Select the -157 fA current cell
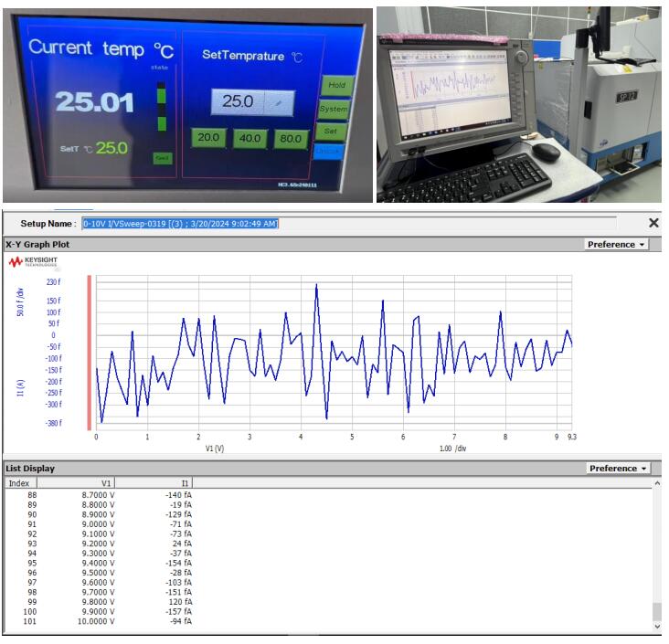Image resolution: width=669 pixels, height=644 pixels. [x=178, y=612]
